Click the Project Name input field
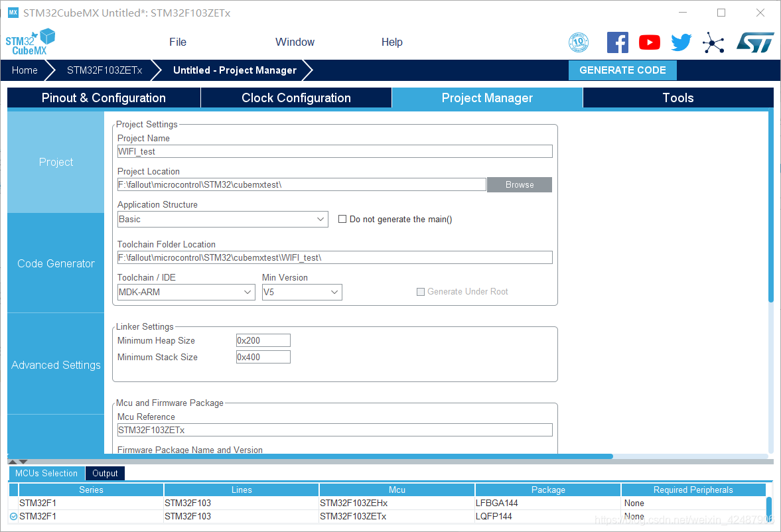Image resolution: width=781 pixels, height=532 pixels. point(334,151)
